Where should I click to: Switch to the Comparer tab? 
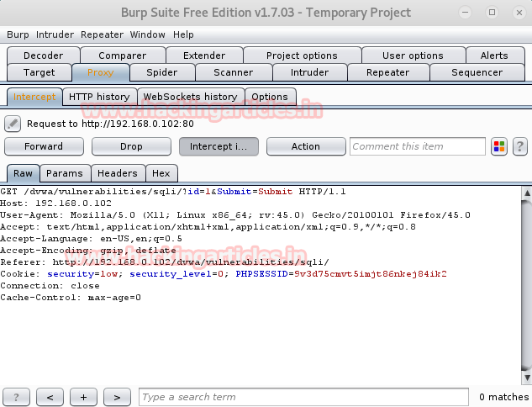123,55
